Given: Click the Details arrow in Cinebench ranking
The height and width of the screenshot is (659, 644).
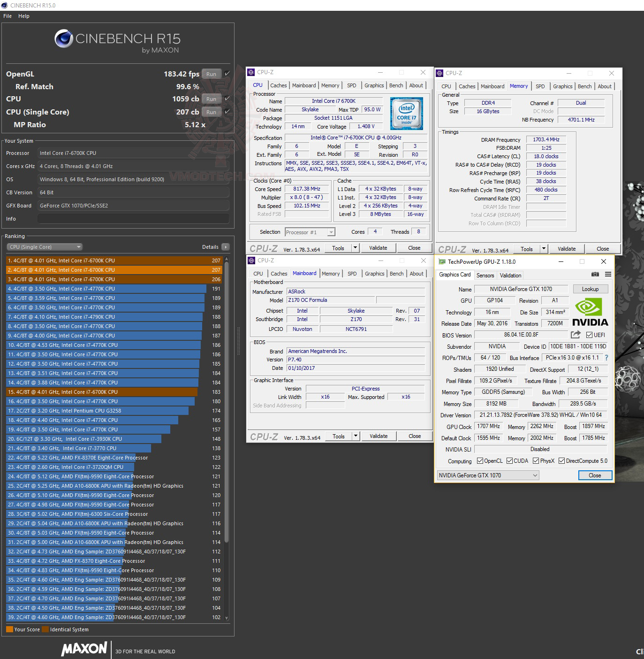Looking at the screenshot, I should 225,246.
